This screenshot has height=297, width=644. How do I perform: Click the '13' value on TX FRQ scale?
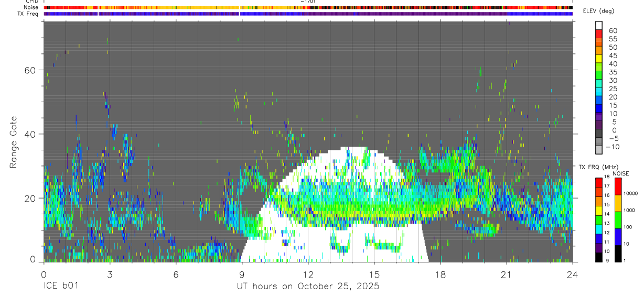pos(608,223)
